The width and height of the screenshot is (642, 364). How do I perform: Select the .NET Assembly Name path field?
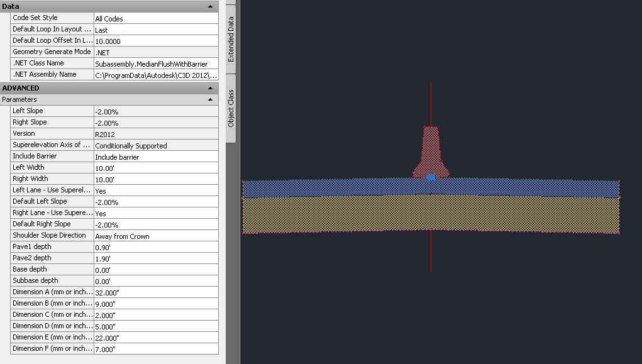tap(155, 74)
